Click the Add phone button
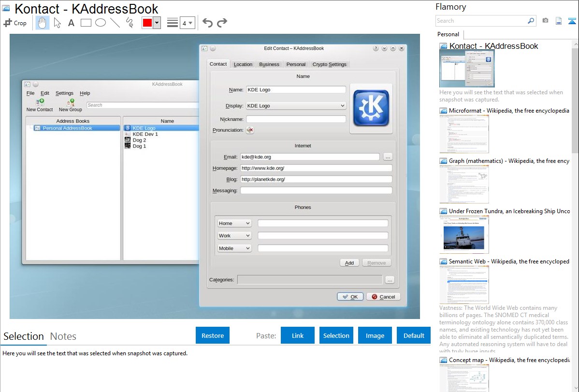This screenshot has height=392, width=579. click(349, 263)
